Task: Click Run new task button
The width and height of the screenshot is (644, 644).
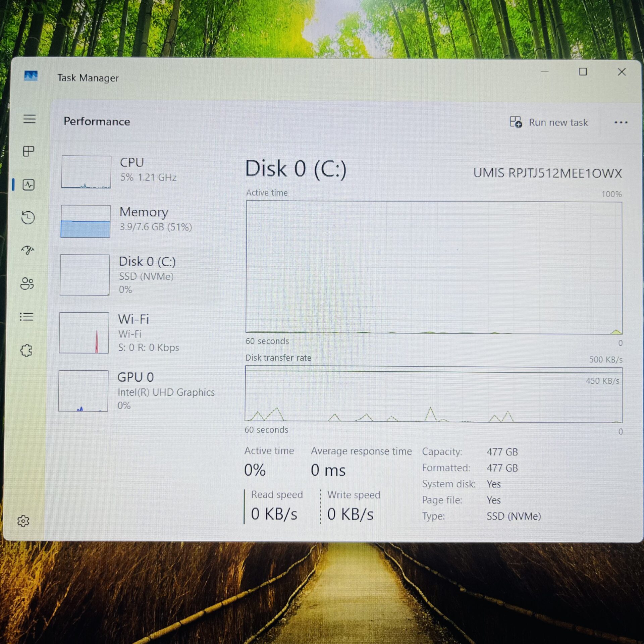Action: click(549, 122)
